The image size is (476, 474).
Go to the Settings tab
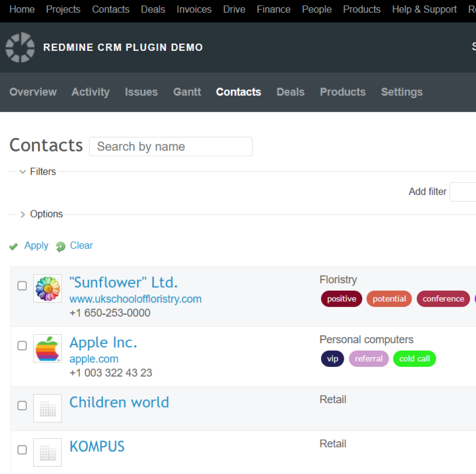coord(401,92)
